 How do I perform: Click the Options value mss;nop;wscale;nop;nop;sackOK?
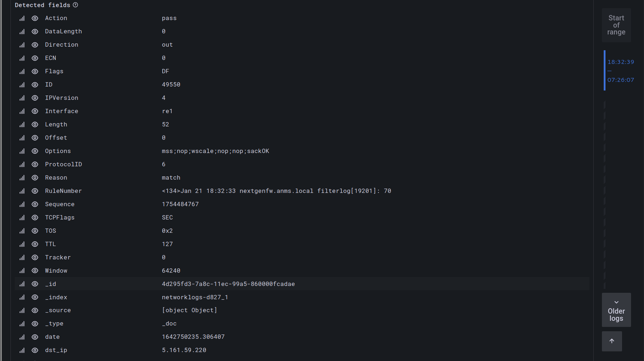[215, 151]
